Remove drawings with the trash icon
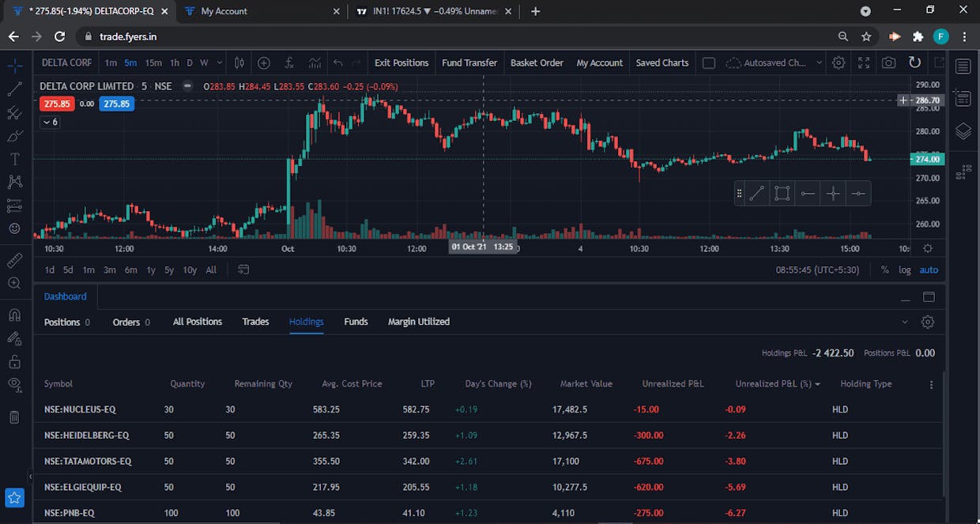This screenshot has width=980, height=524. coord(14,417)
